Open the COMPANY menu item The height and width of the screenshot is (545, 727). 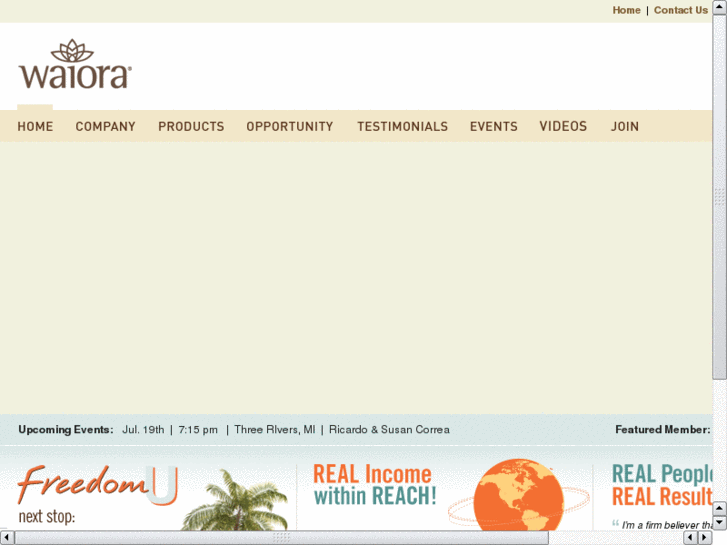click(x=105, y=126)
